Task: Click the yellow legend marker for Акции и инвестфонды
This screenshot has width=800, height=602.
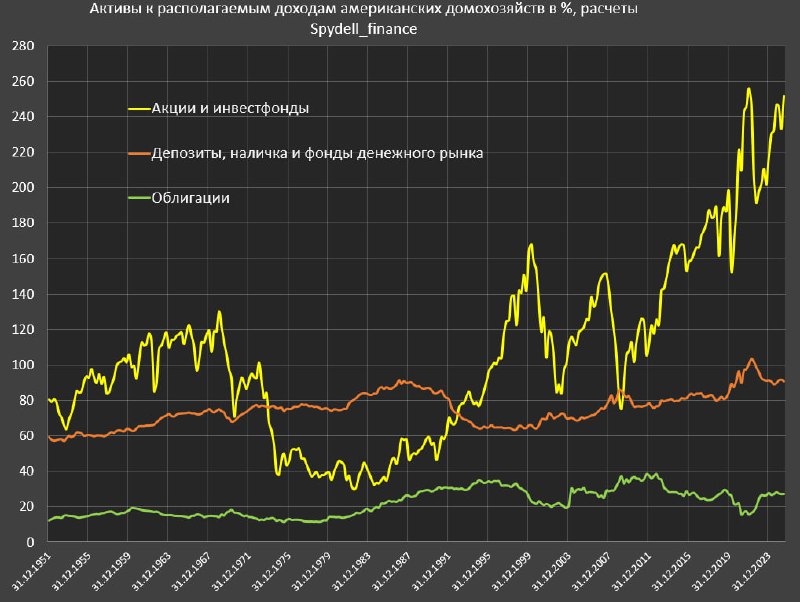Action: click(x=139, y=109)
